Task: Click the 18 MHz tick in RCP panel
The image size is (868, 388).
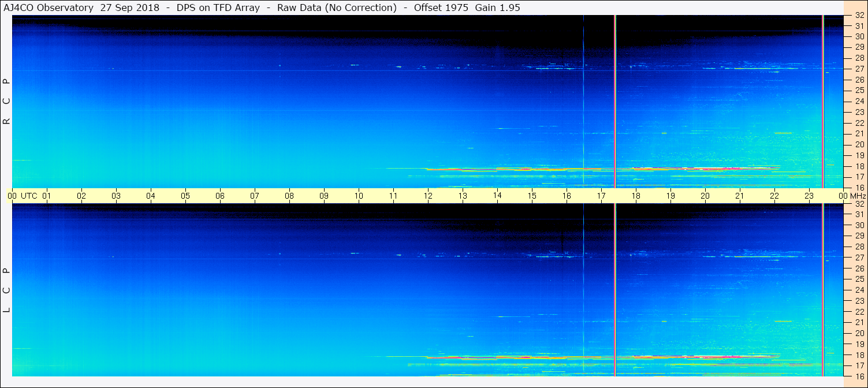Action: (859, 166)
